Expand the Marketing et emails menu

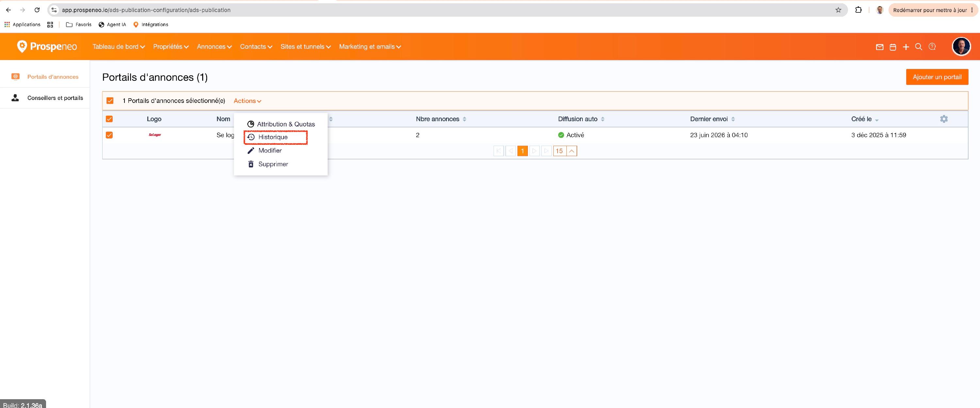pos(370,46)
